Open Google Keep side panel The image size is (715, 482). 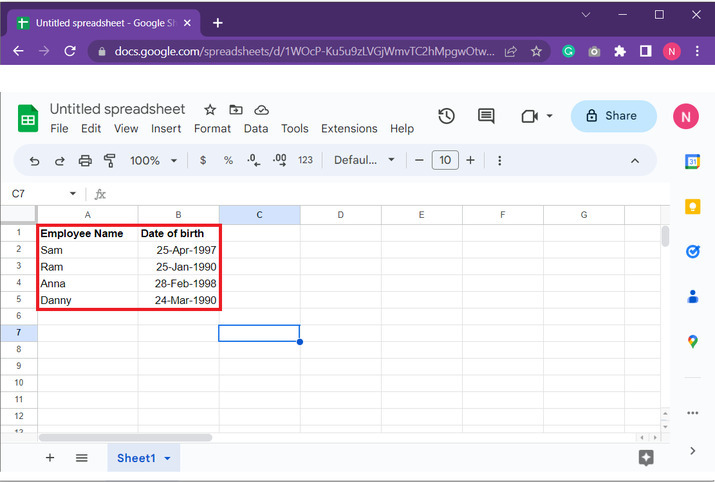tap(693, 206)
